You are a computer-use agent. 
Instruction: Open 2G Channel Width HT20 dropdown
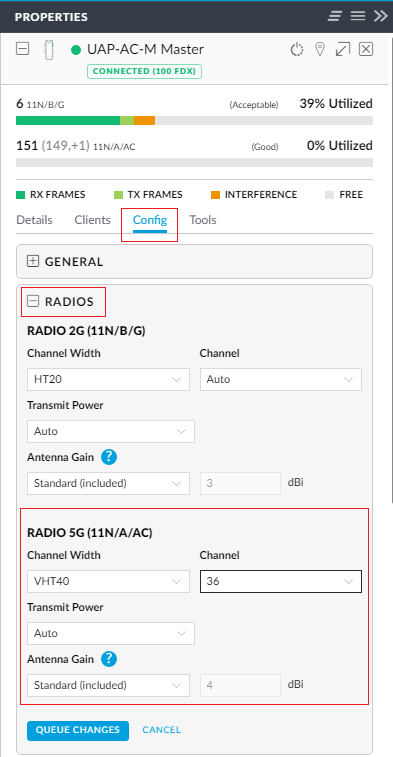108,379
